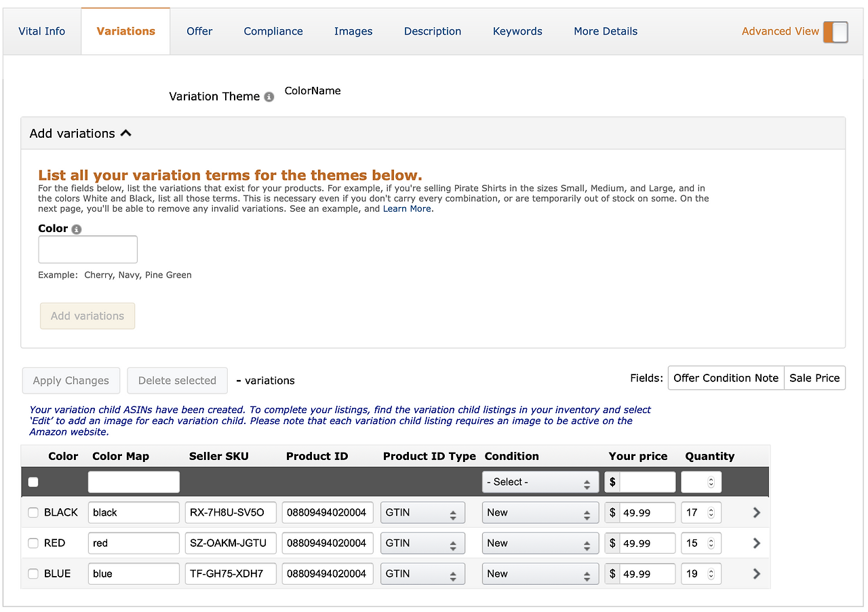Follow the Learn More link
868x612 pixels.
point(407,209)
